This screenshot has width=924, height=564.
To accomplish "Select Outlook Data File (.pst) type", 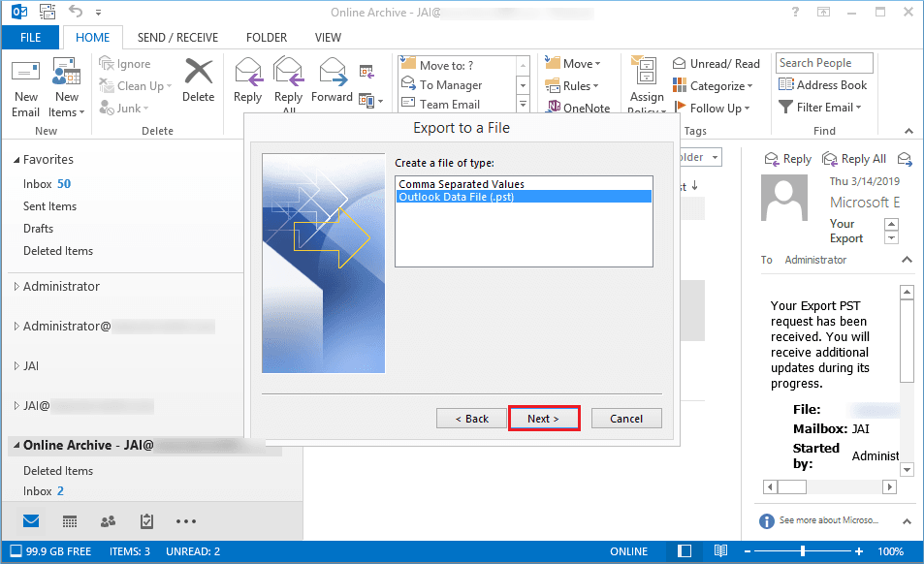I will [524, 197].
